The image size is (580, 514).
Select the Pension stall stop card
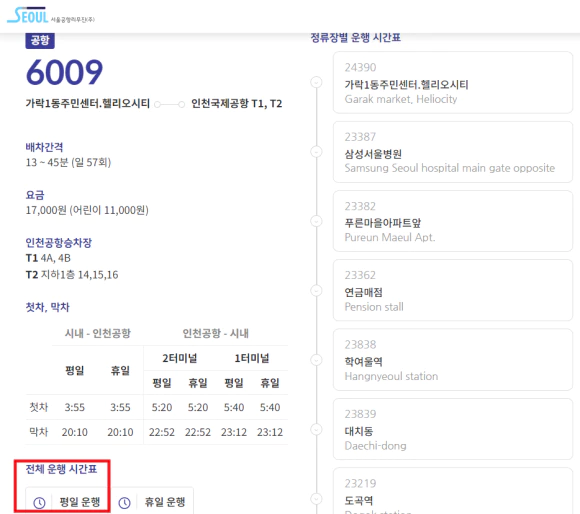[453, 290]
